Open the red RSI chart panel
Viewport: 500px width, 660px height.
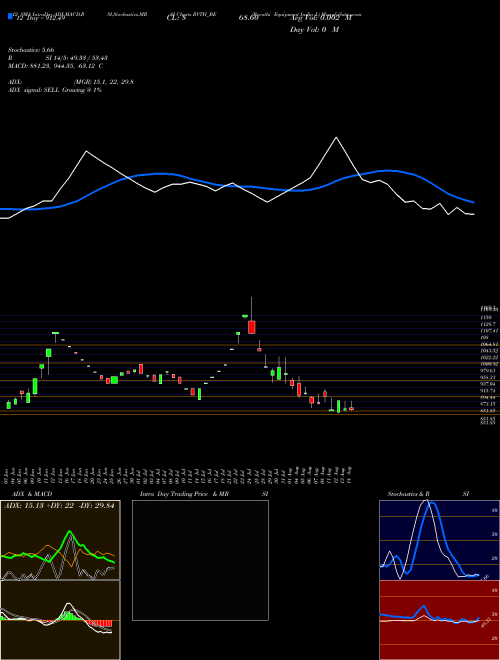439,620
